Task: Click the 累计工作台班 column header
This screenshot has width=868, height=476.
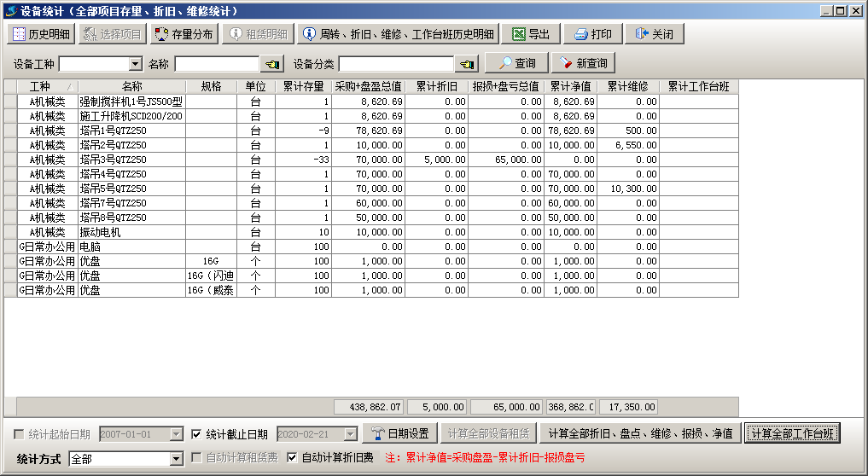Action: tap(699, 86)
